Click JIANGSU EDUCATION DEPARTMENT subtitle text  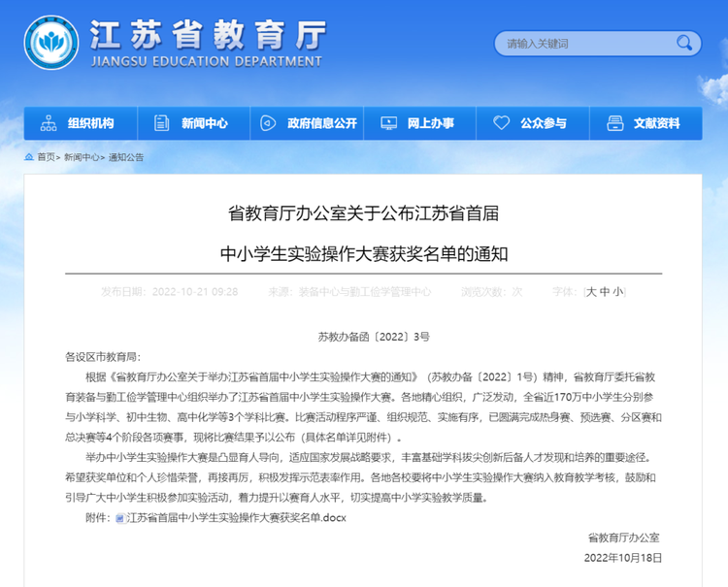[206, 61]
